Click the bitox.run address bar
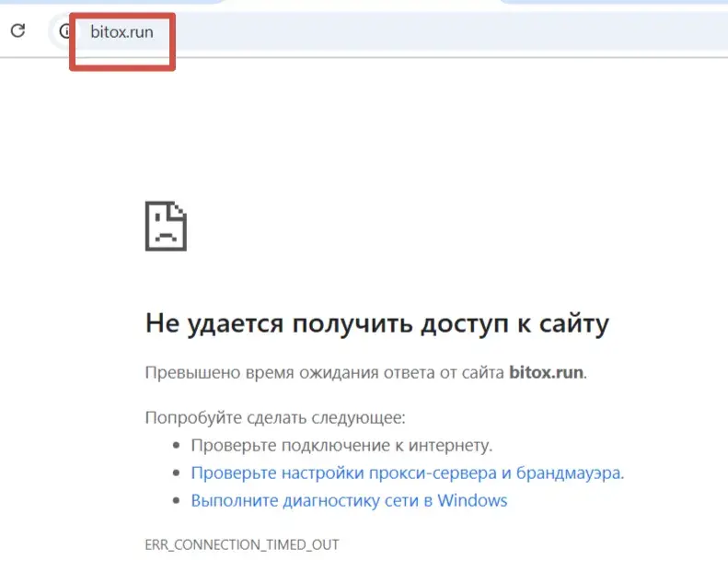 pyautogui.click(x=388, y=31)
